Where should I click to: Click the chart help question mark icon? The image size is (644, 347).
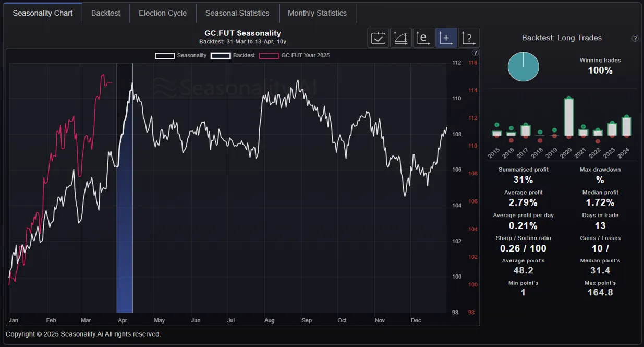click(x=475, y=53)
